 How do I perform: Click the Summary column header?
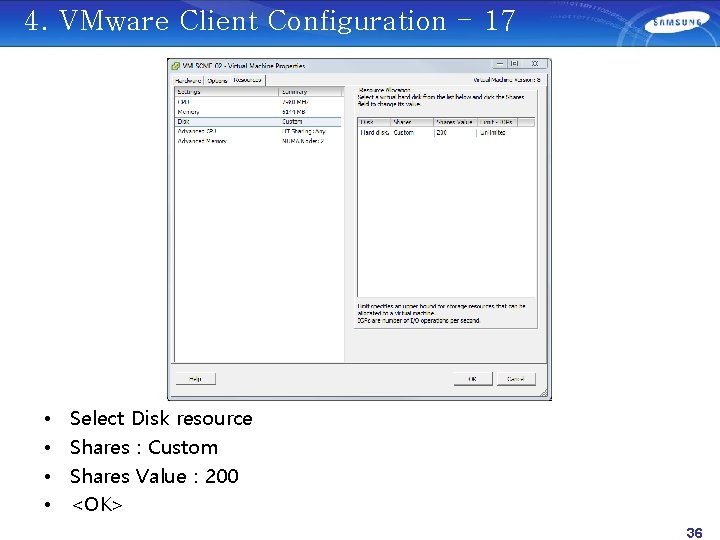coord(310,92)
